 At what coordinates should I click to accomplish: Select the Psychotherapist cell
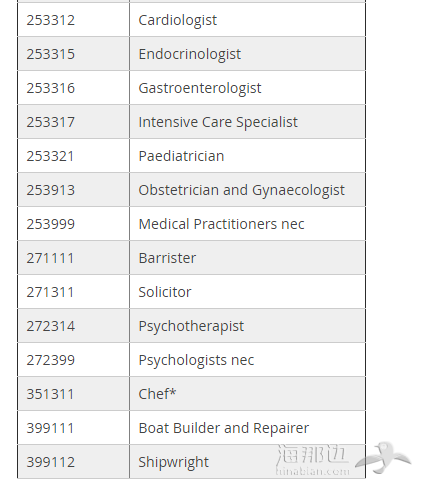click(247, 326)
